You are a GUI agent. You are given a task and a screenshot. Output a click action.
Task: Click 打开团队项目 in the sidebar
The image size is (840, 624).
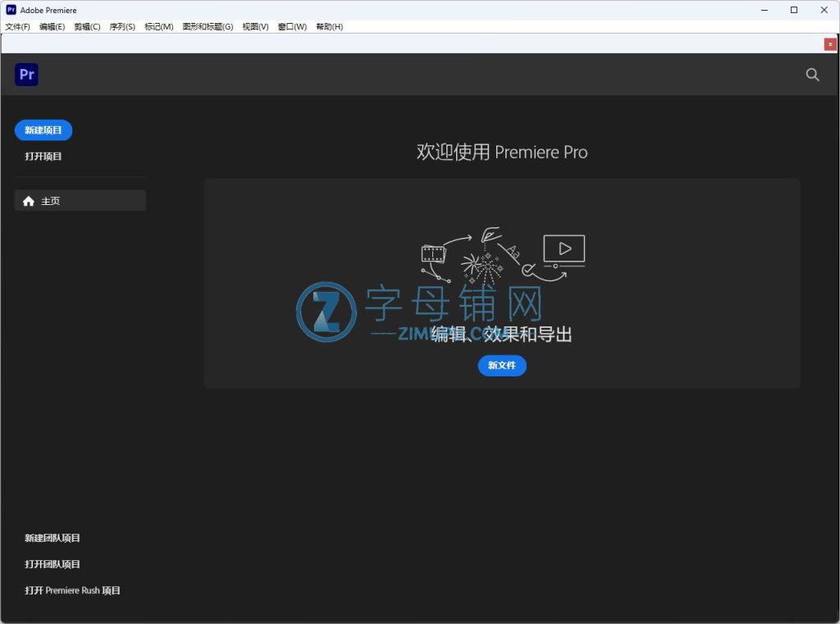[x=52, y=564]
